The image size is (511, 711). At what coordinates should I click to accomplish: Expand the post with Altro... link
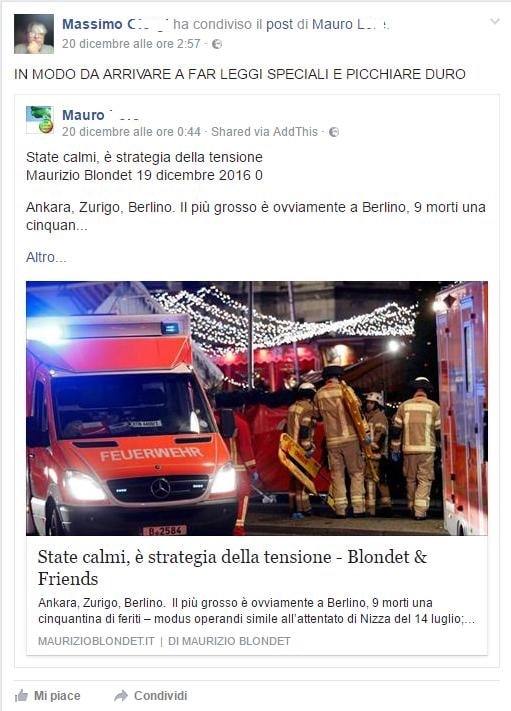coord(46,257)
